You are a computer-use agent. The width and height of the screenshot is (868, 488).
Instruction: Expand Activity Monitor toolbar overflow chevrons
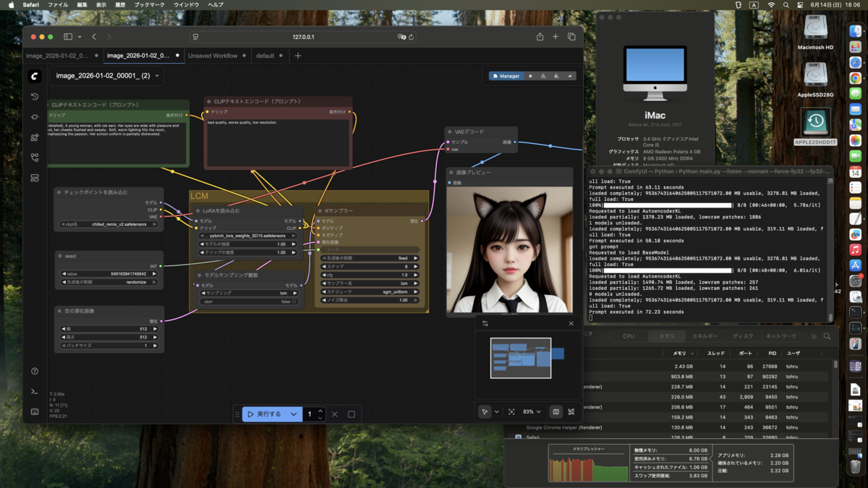point(813,336)
